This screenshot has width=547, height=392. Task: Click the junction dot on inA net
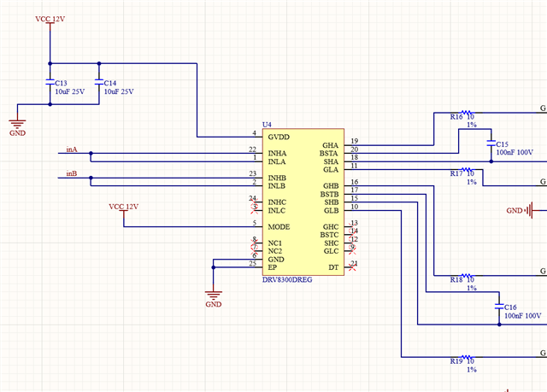(91, 154)
